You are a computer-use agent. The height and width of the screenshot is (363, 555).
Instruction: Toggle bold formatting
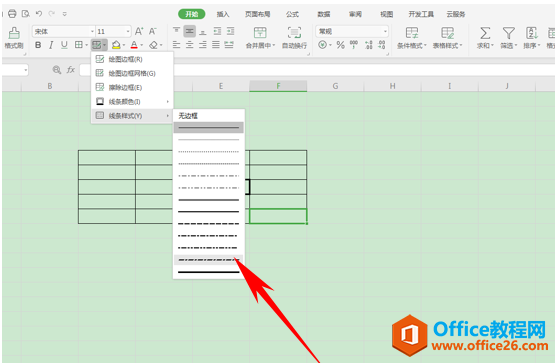click(38, 45)
